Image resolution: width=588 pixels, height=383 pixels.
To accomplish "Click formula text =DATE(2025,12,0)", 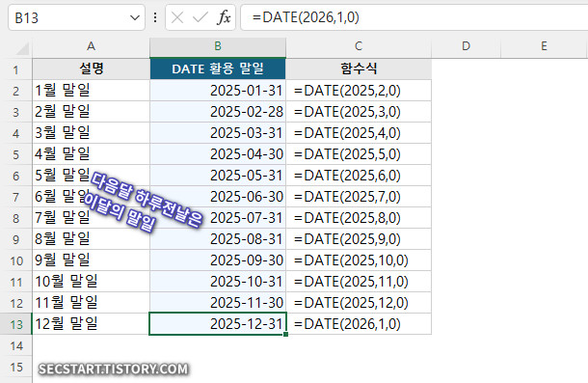I will [x=351, y=303].
